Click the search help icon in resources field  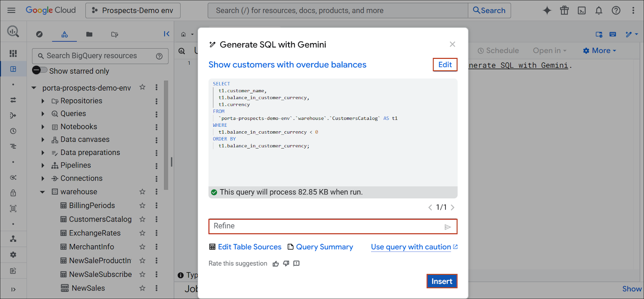click(159, 56)
